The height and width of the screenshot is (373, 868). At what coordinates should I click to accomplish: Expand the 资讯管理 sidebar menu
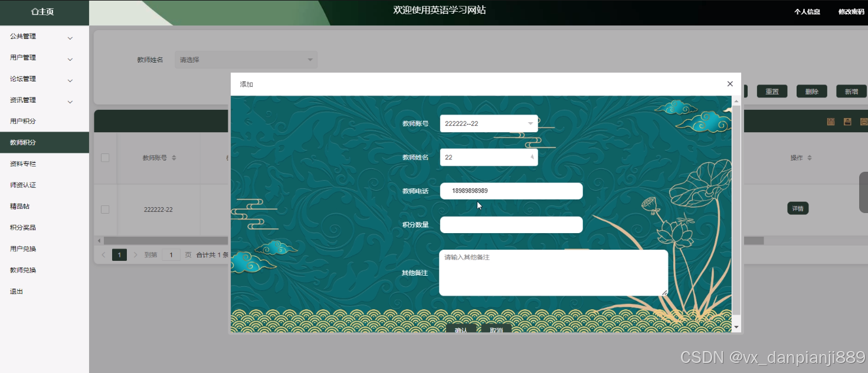tap(44, 100)
